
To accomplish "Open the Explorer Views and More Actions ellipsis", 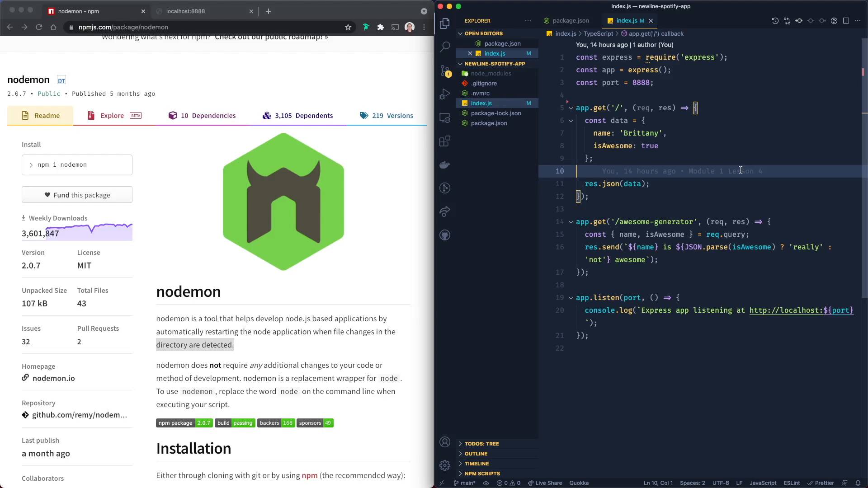I will click(x=528, y=21).
